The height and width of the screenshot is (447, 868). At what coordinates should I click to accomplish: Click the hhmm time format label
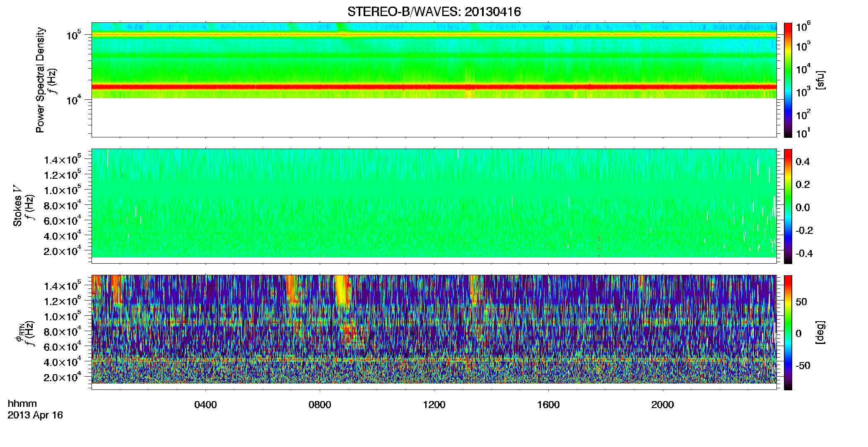pyautogui.click(x=22, y=404)
